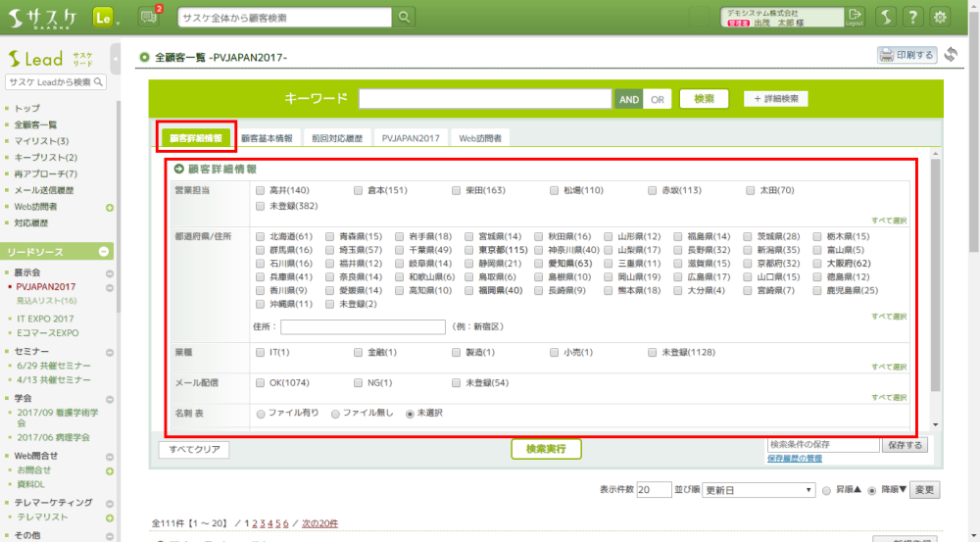
Task: Check the 高井(140) sales rep checkbox
Action: [260, 190]
